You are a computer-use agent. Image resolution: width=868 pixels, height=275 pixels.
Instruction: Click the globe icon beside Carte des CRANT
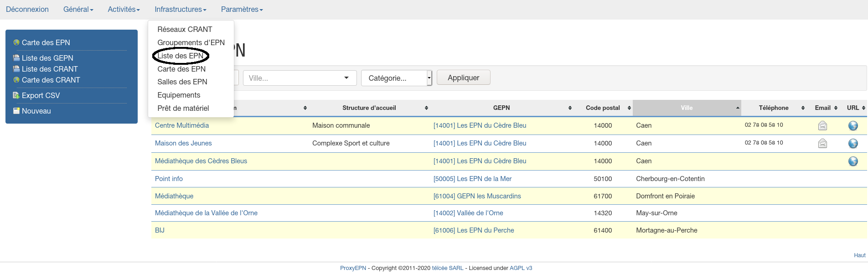point(16,80)
